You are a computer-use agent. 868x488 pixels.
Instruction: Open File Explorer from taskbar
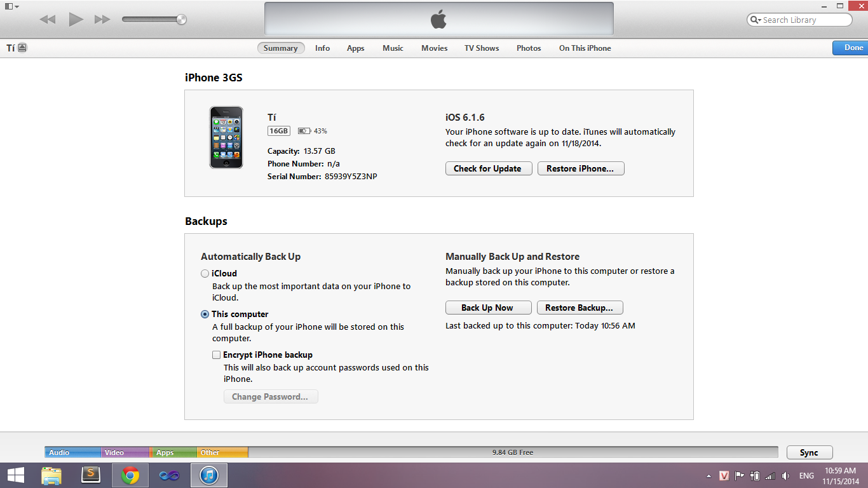[51, 475]
